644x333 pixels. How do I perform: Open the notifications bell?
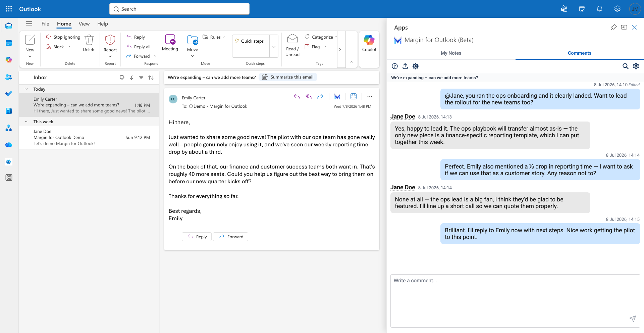[600, 9]
